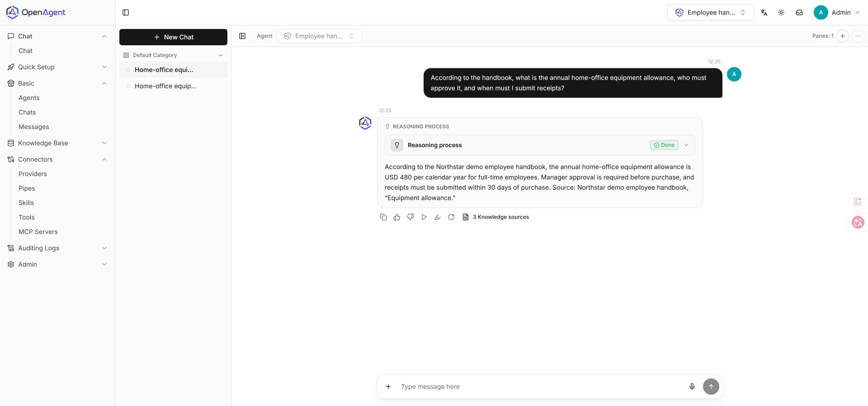Click the OpenAgent logo
Screen dimensions: 868x406
click(36, 12)
